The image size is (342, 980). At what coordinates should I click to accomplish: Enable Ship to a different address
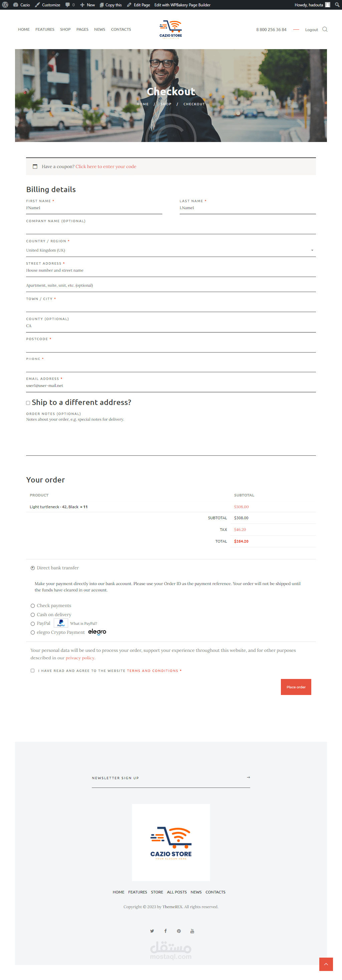coord(28,403)
